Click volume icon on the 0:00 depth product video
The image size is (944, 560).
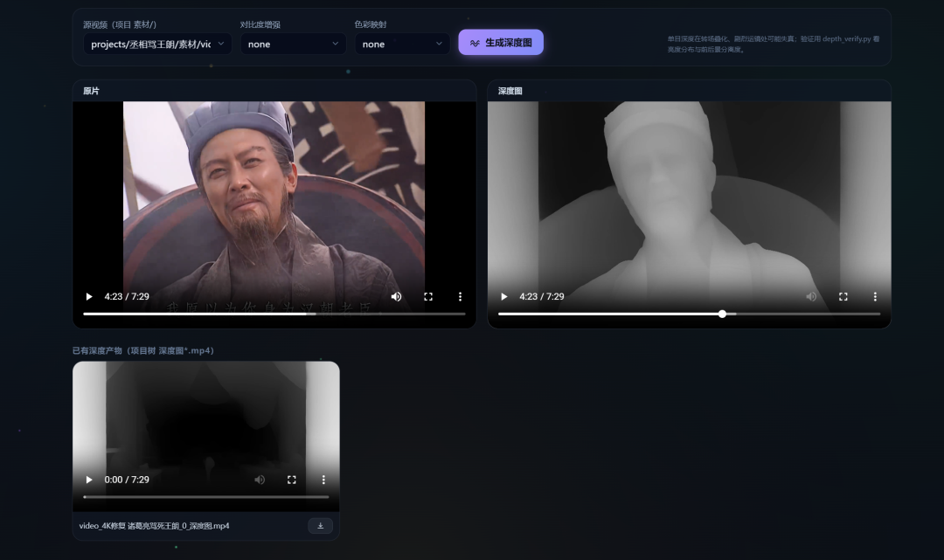point(260,480)
